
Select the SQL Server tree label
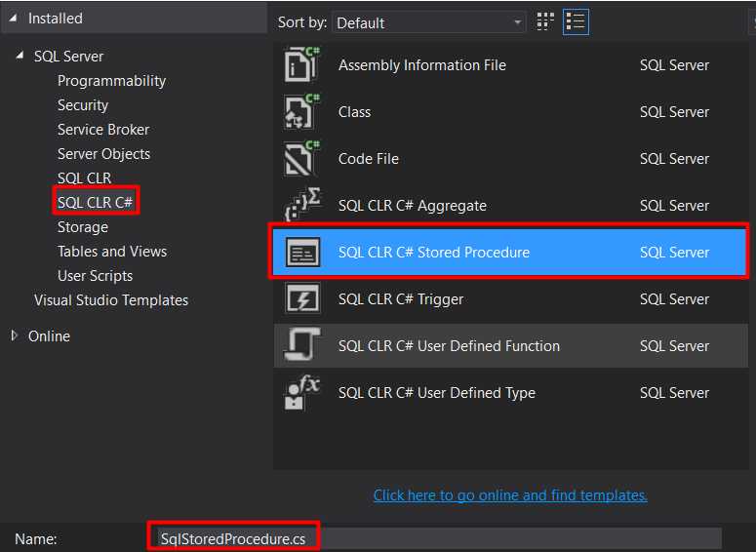68,57
